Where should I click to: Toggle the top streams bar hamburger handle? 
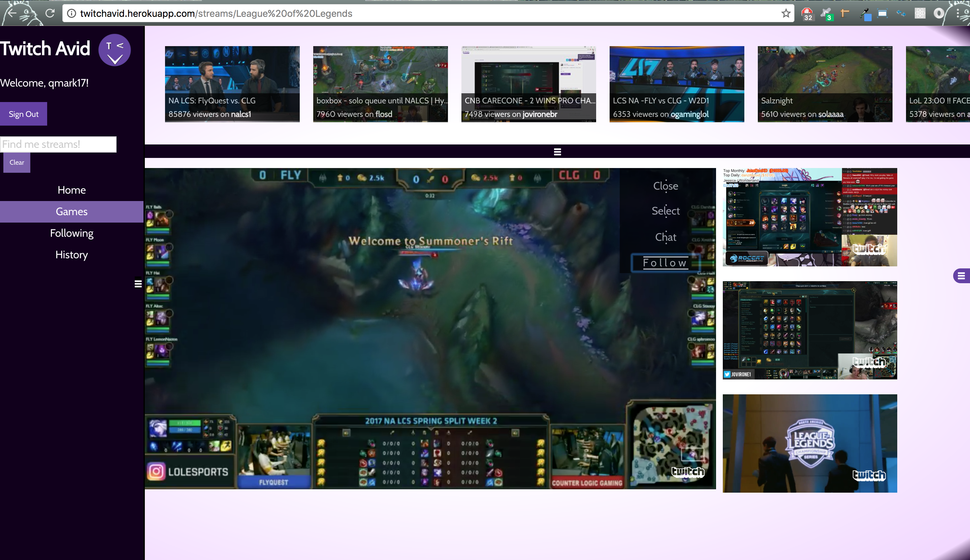click(x=557, y=152)
